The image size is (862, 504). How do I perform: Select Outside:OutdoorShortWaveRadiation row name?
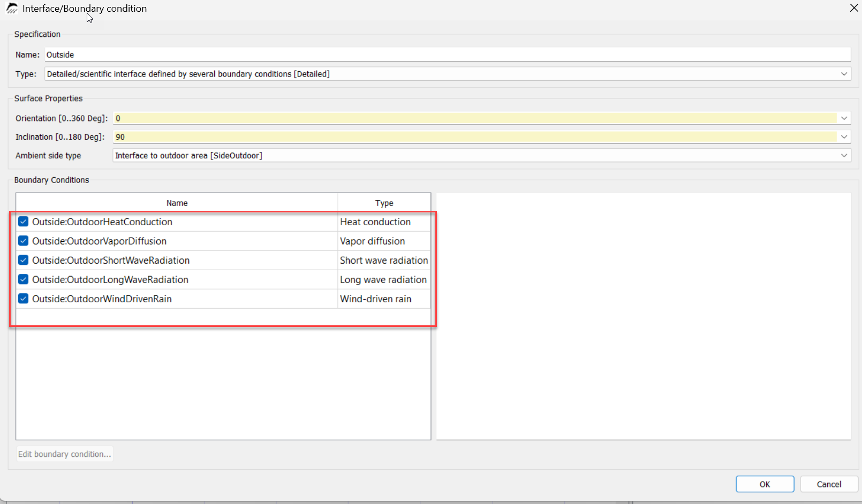tap(111, 260)
